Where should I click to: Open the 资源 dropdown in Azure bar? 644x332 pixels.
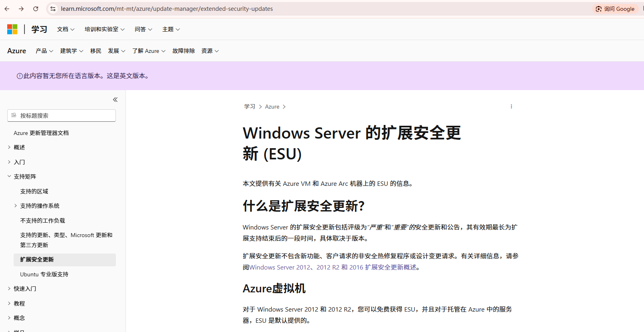click(x=210, y=51)
